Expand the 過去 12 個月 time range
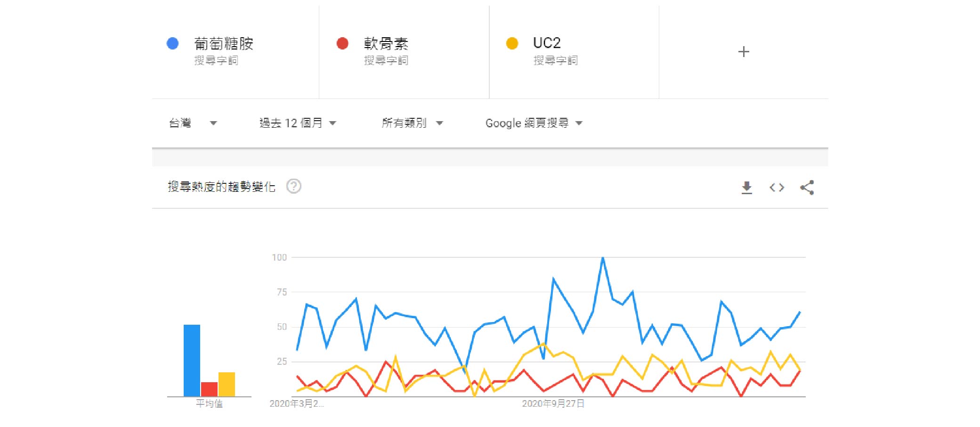 [298, 123]
